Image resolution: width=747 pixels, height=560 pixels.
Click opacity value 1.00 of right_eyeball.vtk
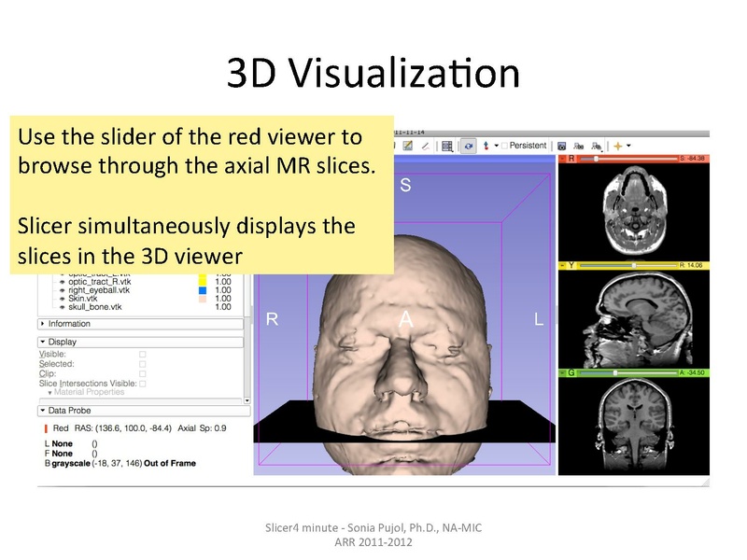pyautogui.click(x=223, y=290)
